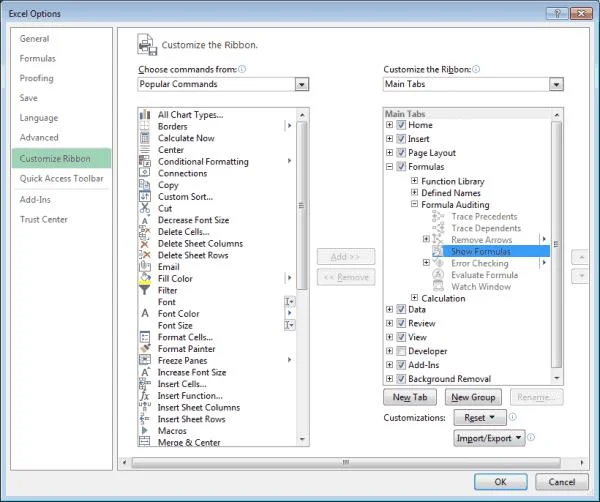Expand the Calculation group

[x=414, y=297]
